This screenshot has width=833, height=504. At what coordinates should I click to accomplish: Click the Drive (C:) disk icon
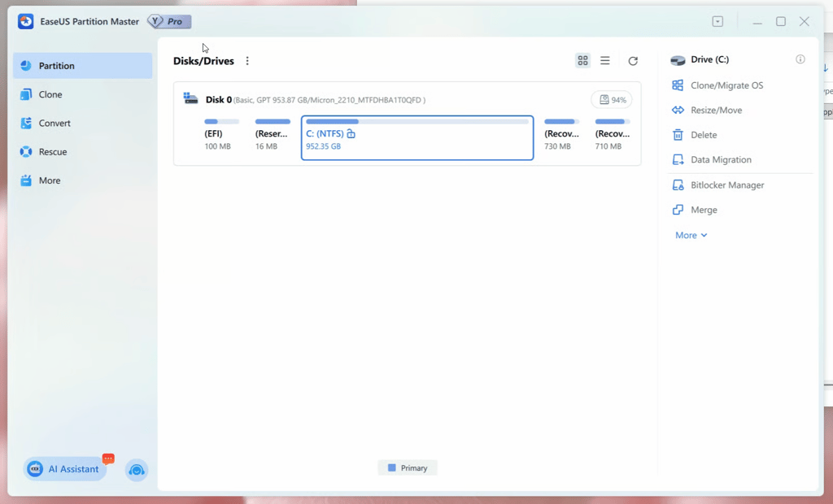[678, 60]
